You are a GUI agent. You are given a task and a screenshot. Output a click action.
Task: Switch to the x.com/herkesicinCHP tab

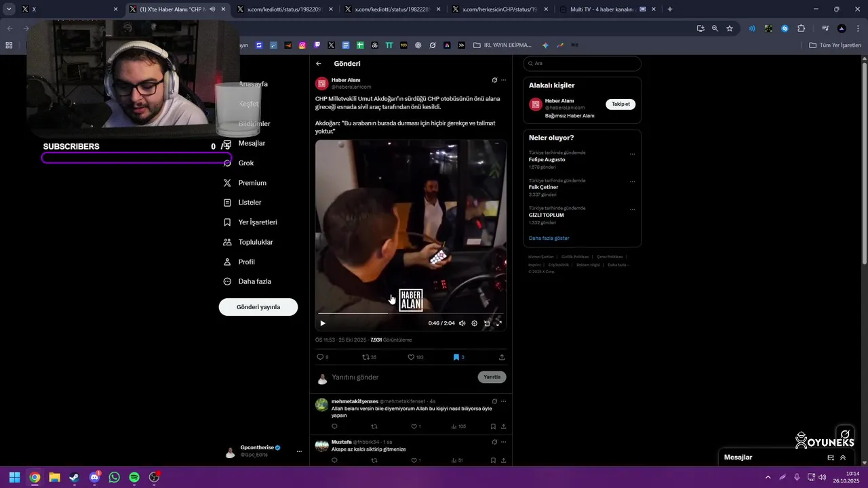[x=499, y=9]
